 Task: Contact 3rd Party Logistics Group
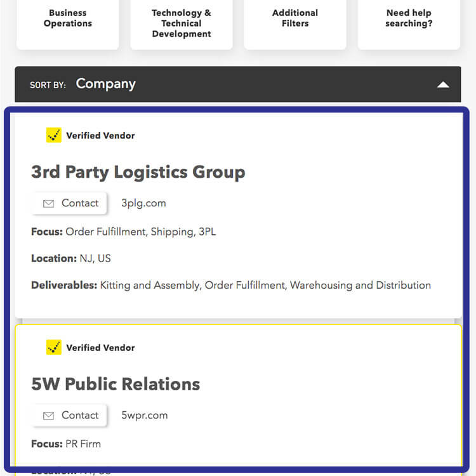point(70,203)
